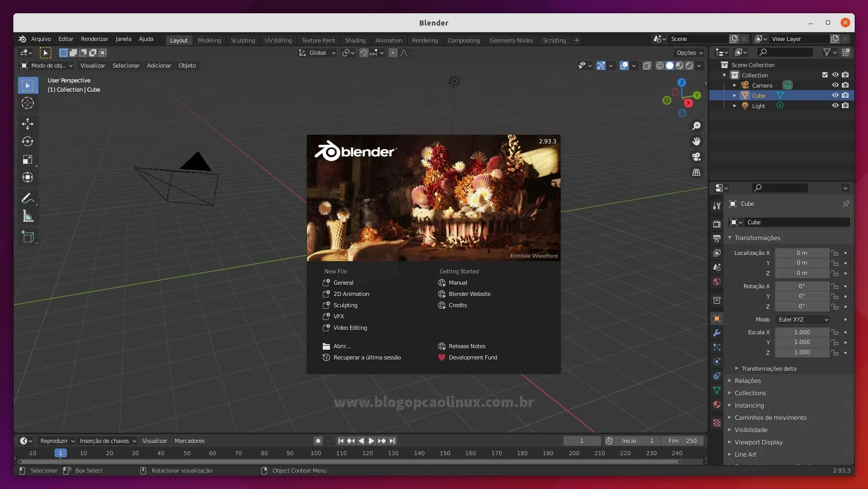The width and height of the screenshot is (868, 489).
Task: Jump to the timeline start frame
Action: click(x=341, y=441)
